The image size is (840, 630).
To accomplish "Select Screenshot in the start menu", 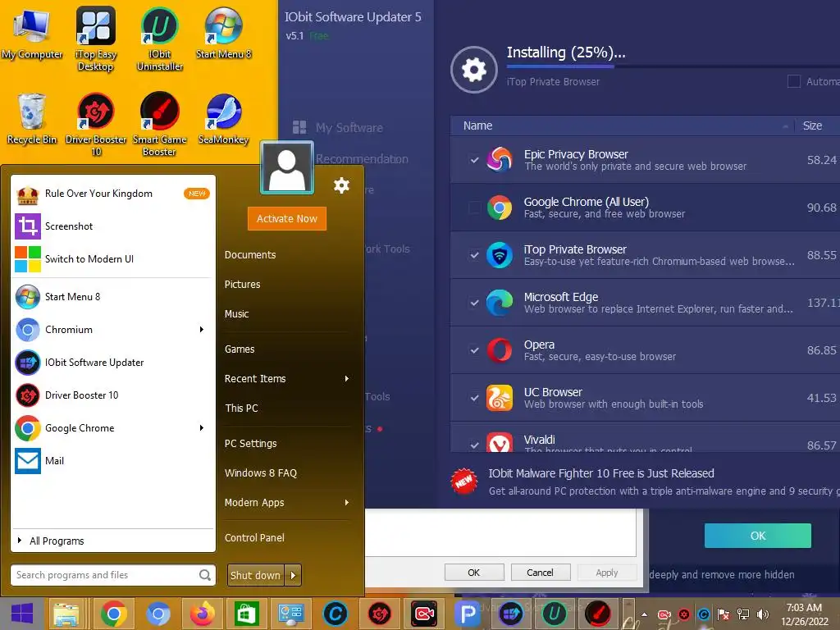I will (x=112, y=226).
